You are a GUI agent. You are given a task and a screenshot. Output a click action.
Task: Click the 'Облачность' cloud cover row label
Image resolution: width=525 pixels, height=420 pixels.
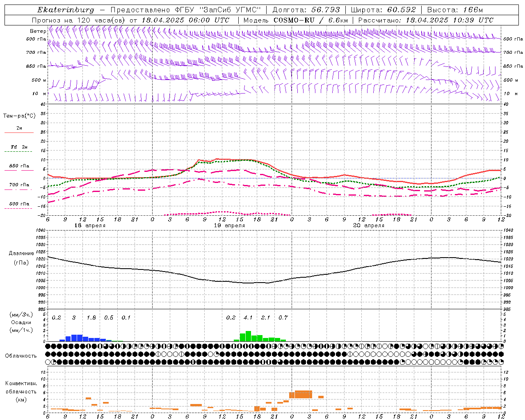click(21, 356)
